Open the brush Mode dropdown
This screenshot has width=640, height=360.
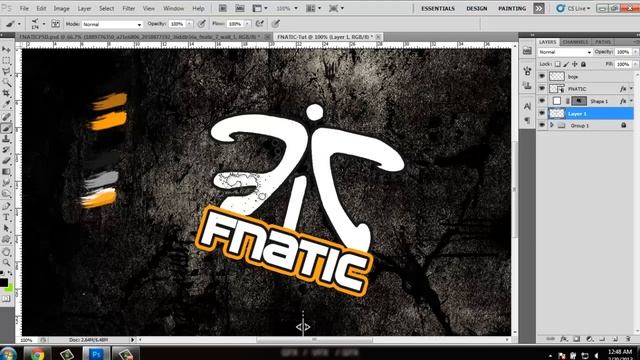tap(112, 24)
